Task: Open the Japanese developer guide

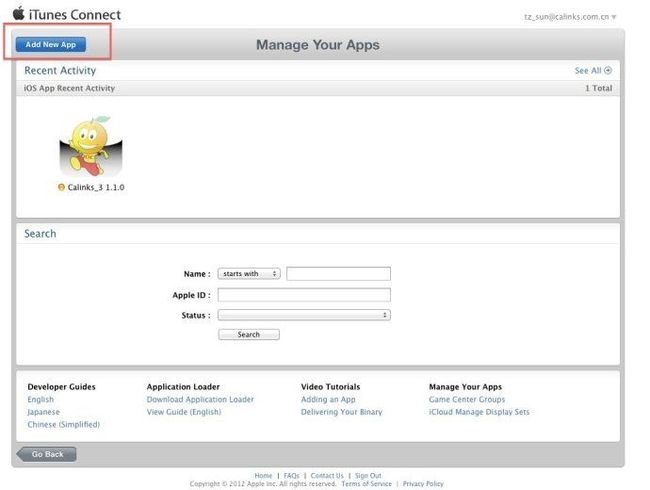Action: [x=44, y=412]
